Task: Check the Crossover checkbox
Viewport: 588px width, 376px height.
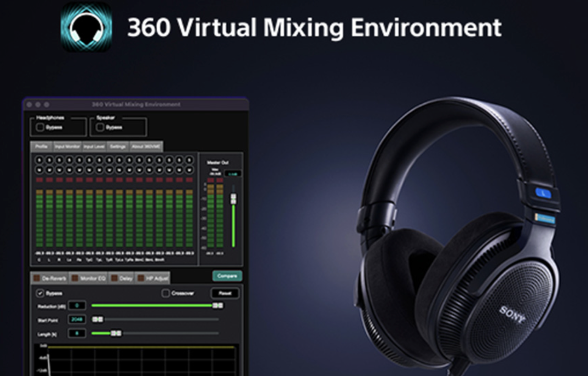Action: point(166,293)
